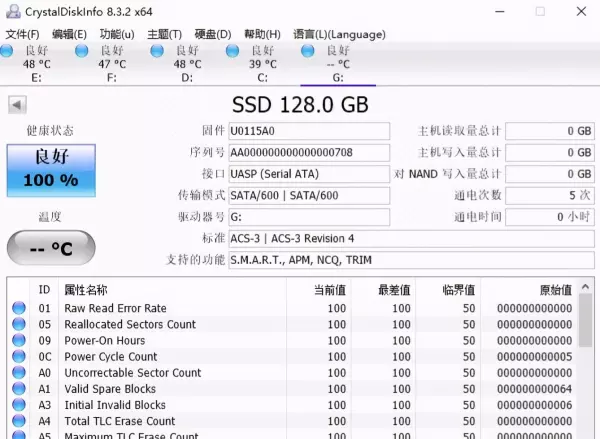Image resolution: width=600 pixels, height=439 pixels.
Task: Click the 通电次数 value 5 次
Action: (x=550, y=196)
